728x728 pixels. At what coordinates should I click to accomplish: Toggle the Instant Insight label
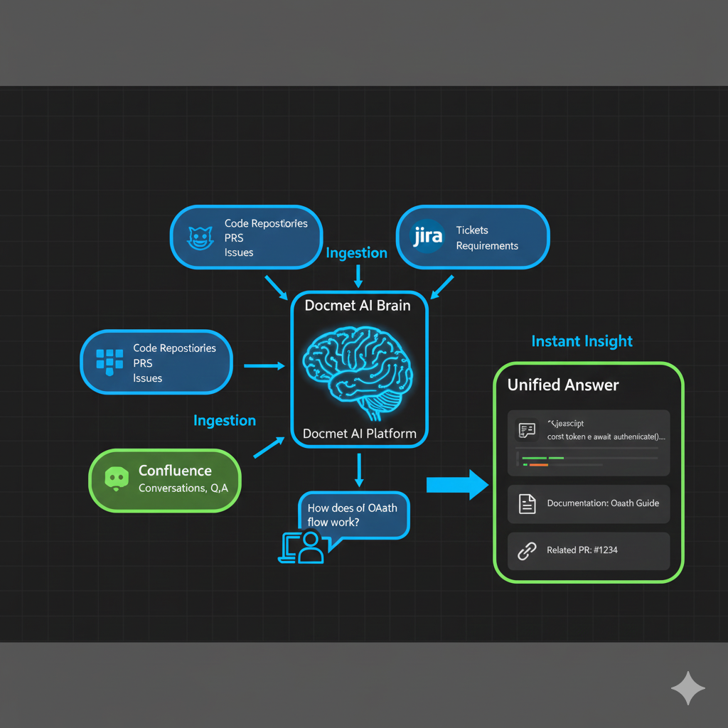click(582, 341)
